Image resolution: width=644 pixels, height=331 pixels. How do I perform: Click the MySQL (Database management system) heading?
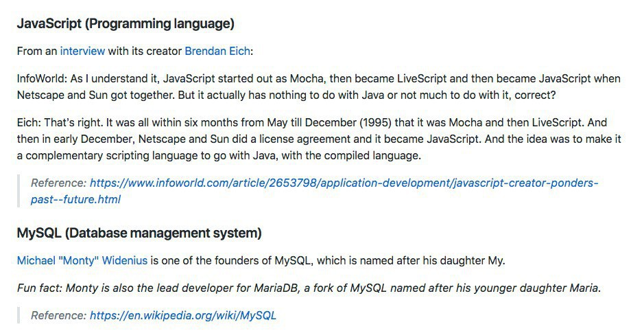coord(139,233)
